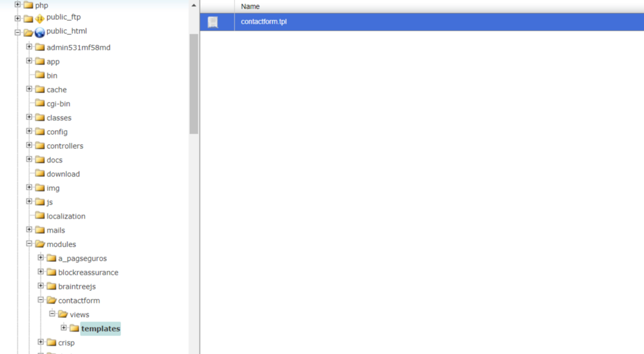Click the contactform.tpl file icon
Image resolution: width=644 pixels, height=354 pixels.
[213, 22]
